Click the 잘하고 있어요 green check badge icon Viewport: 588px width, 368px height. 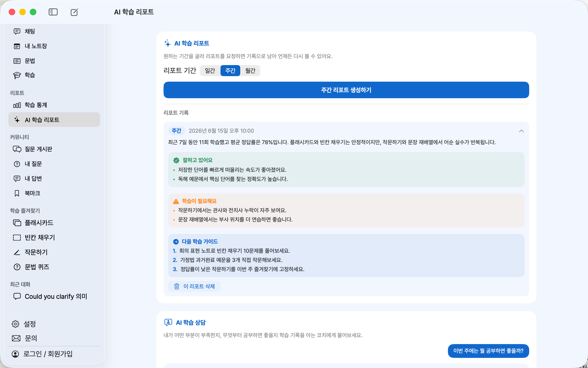[x=176, y=160]
